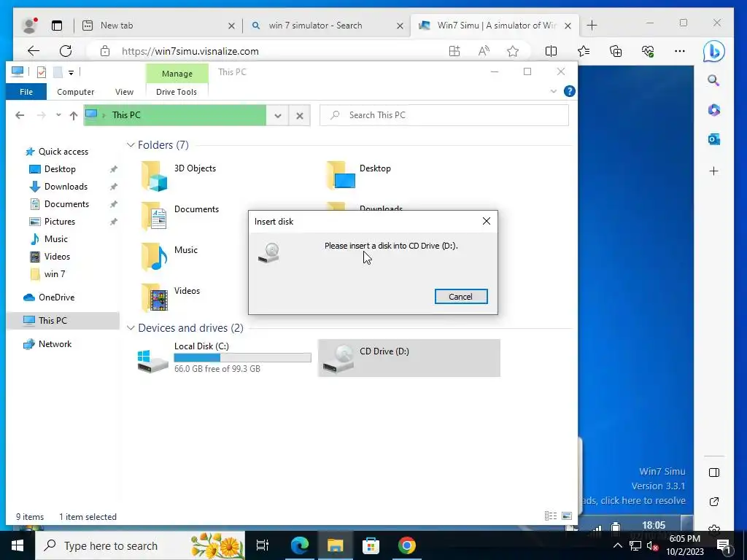Go back in File Explorer

tap(20, 115)
